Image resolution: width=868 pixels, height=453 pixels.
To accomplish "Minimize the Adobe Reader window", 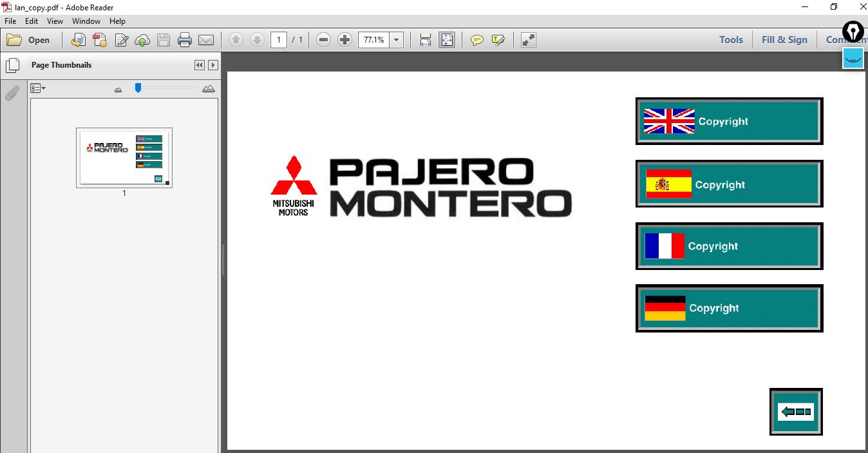I will tap(805, 6).
